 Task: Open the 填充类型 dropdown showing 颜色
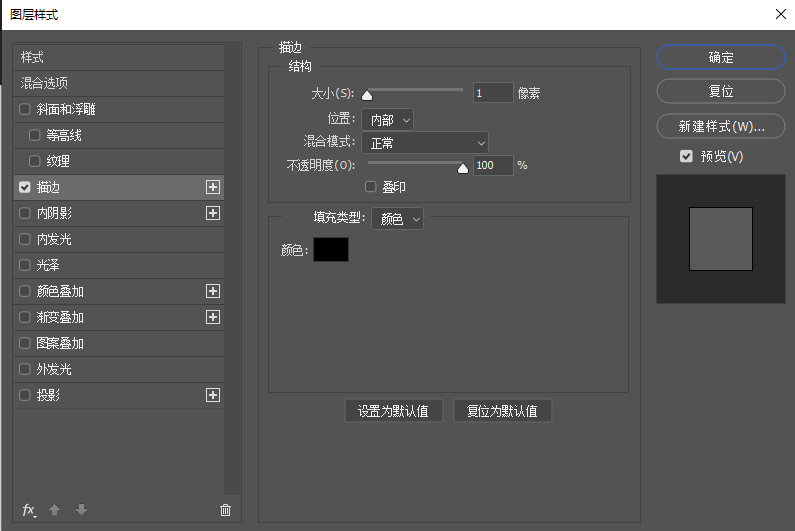[x=398, y=219]
